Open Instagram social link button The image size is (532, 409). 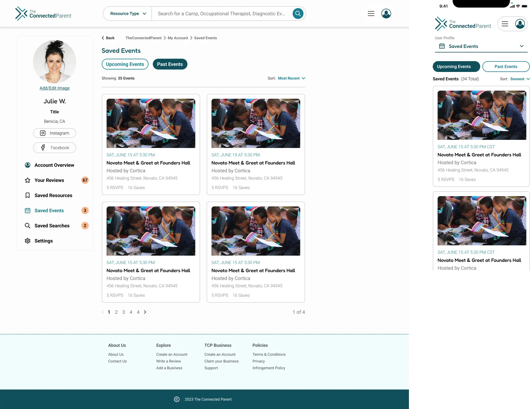pos(55,133)
